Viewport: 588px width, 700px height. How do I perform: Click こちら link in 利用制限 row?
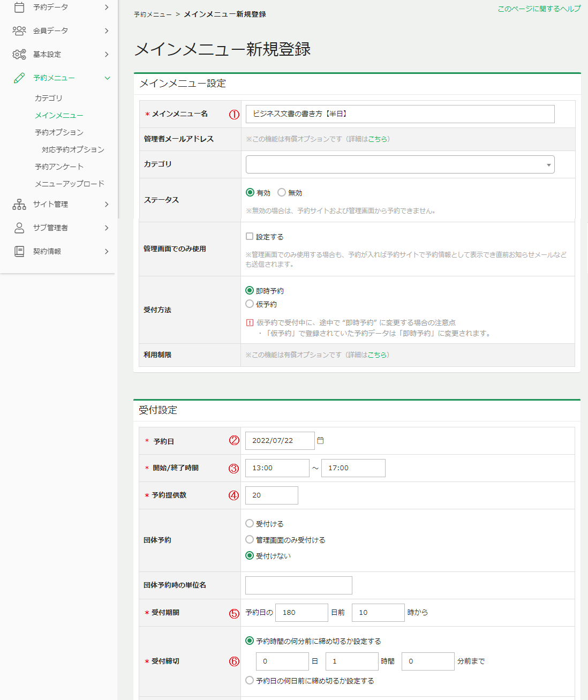(x=377, y=355)
